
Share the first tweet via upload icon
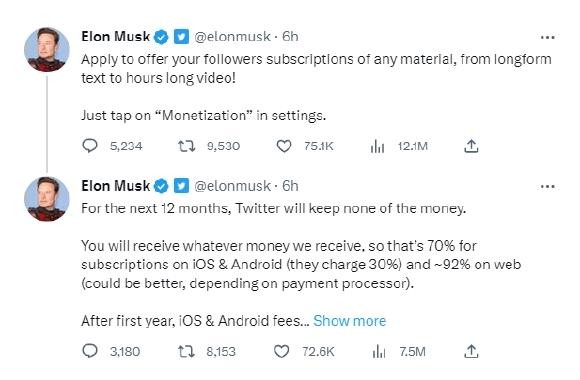pyautogui.click(x=471, y=146)
